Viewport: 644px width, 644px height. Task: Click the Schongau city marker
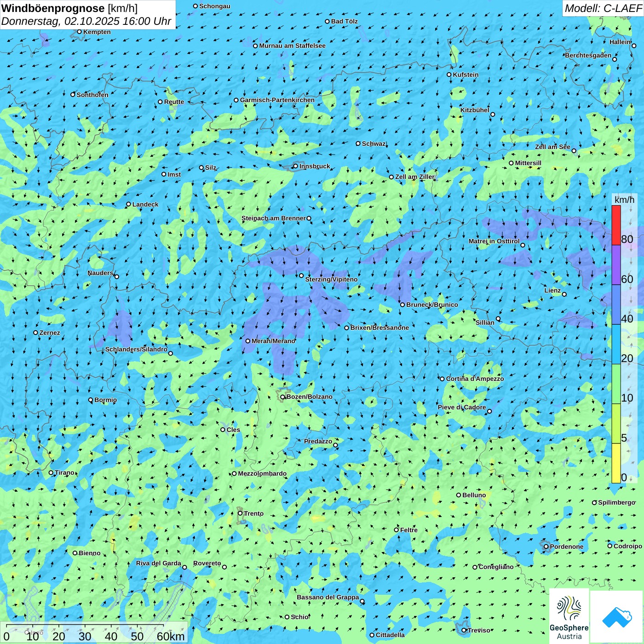[195, 6]
